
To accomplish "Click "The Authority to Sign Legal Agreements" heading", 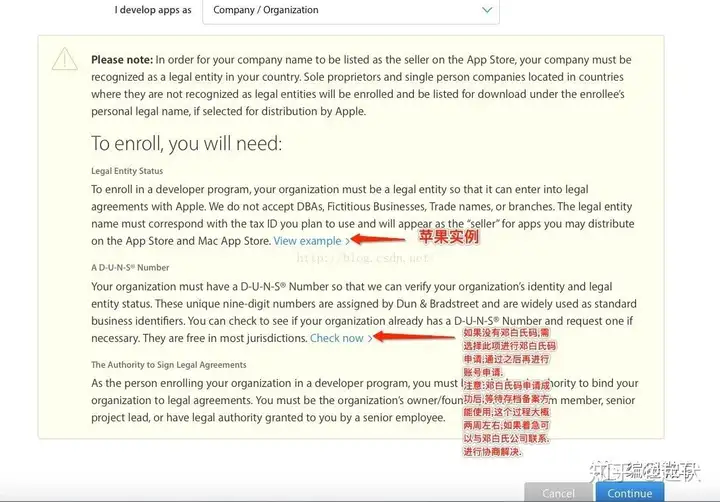I will (169, 365).
